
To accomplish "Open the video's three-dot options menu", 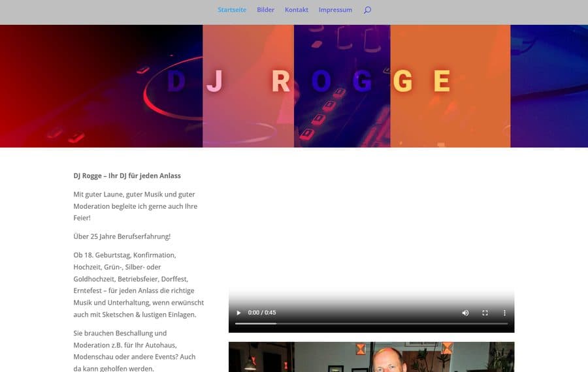I will 504,313.
